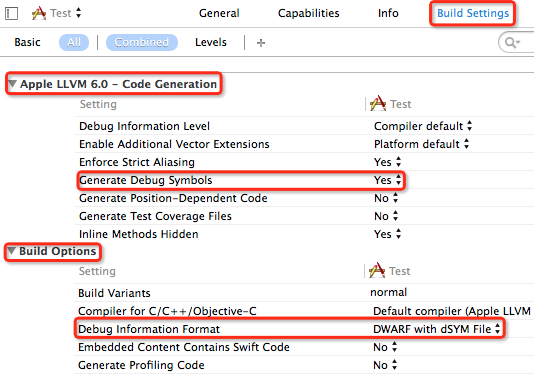Click the search magnifier icon
The image size is (534, 375).
(x=512, y=43)
